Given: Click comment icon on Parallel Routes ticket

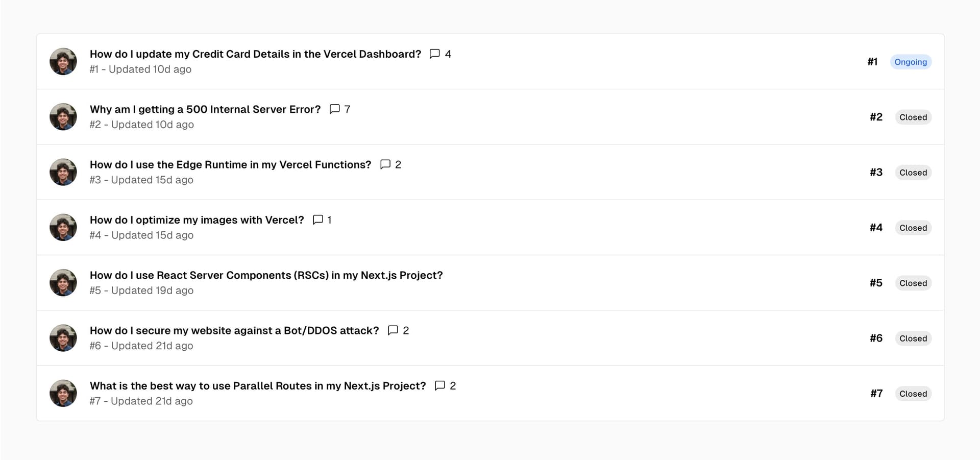Looking at the screenshot, I should 439,385.
